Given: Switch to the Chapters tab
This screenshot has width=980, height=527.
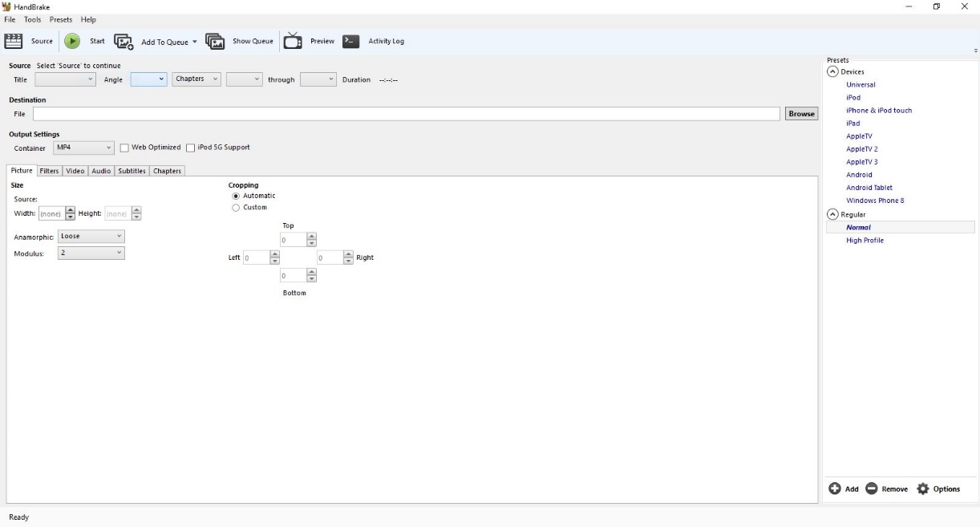Looking at the screenshot, I should click(x=167, y=171).
